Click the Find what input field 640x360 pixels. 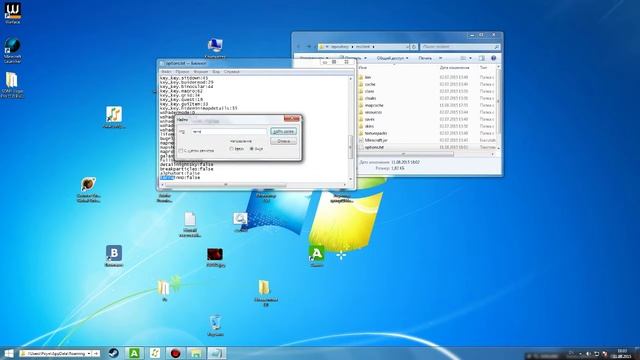(x=229, y=131)
